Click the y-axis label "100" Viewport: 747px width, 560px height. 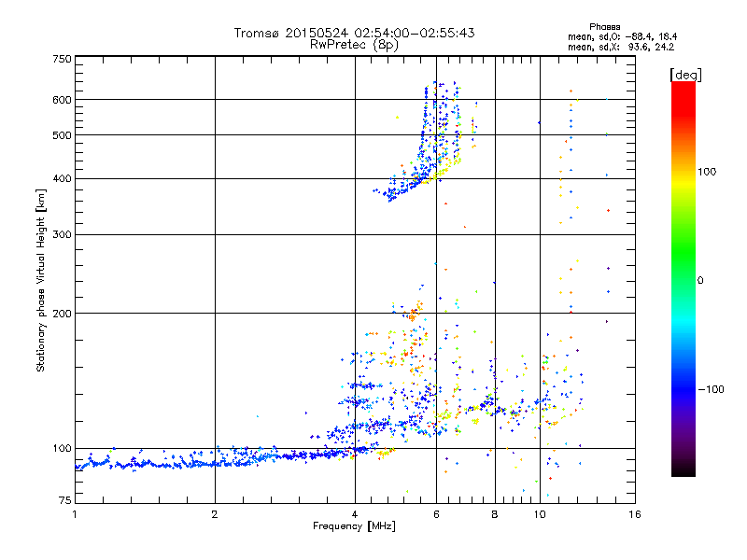[63, 449]
